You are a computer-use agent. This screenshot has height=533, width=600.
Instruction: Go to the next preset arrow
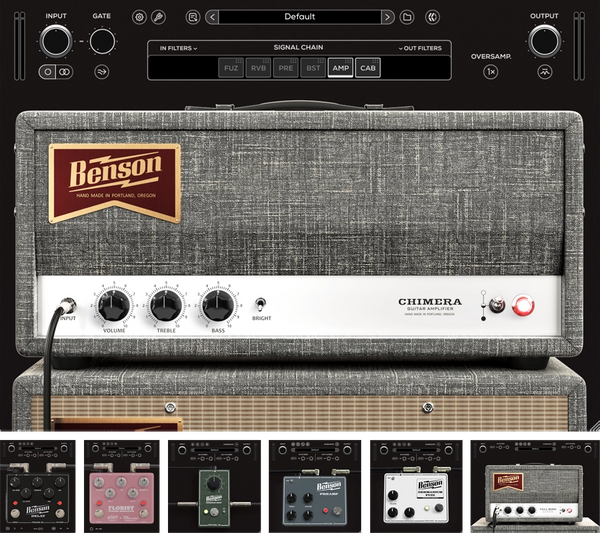(388, 17)
